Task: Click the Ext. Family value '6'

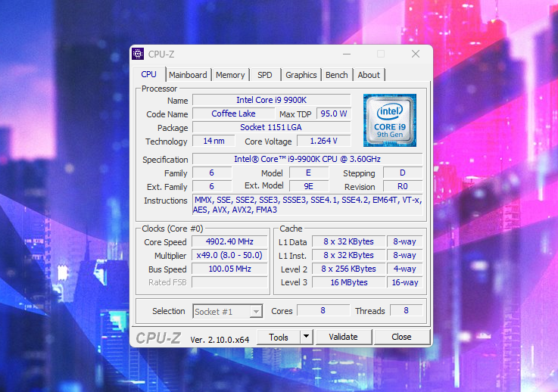Action: pyautogui.click(x=212, y=186)
